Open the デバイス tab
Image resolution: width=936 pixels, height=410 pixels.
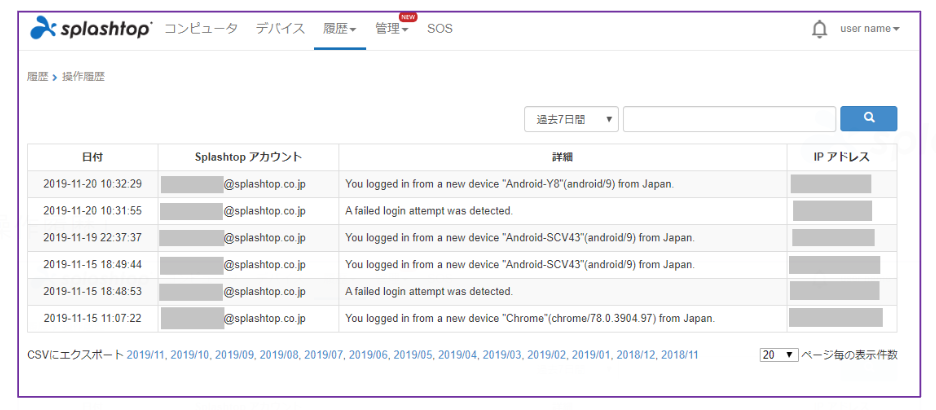point(281,28)
